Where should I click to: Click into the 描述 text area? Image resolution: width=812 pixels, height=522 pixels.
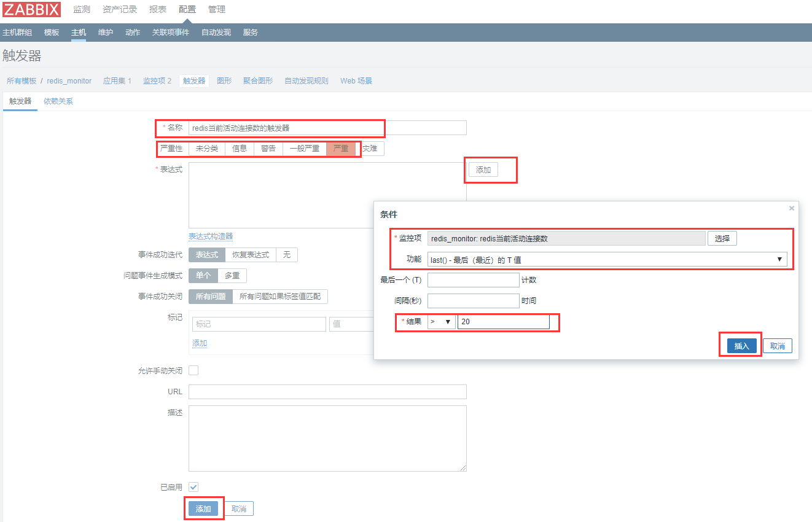(x=327, y=438)
